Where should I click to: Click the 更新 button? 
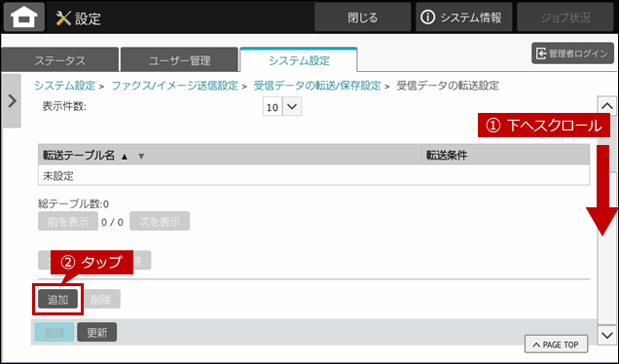pyautogui.click(x=97, y=333)
